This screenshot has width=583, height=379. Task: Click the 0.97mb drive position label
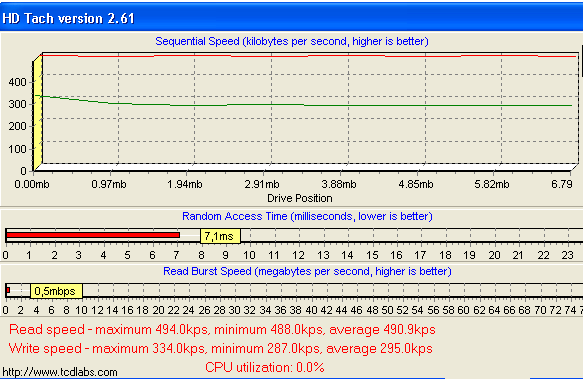coord(109,184)
